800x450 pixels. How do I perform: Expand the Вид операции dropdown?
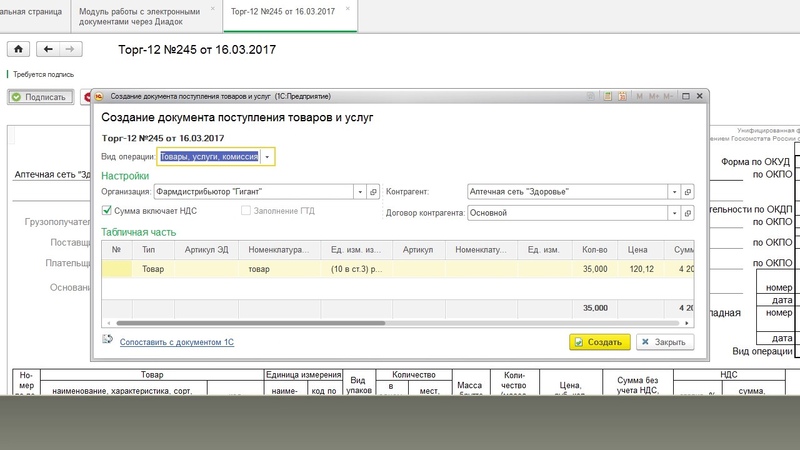[268, 156]
